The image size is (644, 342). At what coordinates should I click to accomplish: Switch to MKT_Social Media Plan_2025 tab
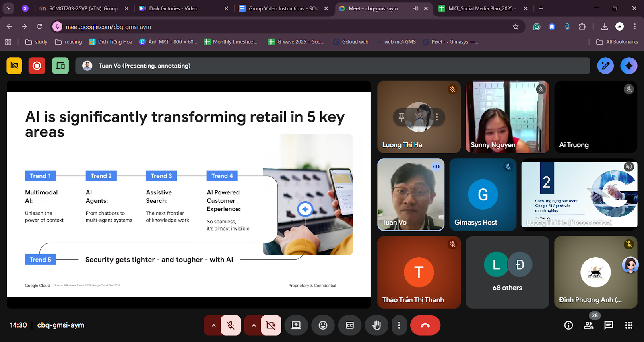coord(481,8)
